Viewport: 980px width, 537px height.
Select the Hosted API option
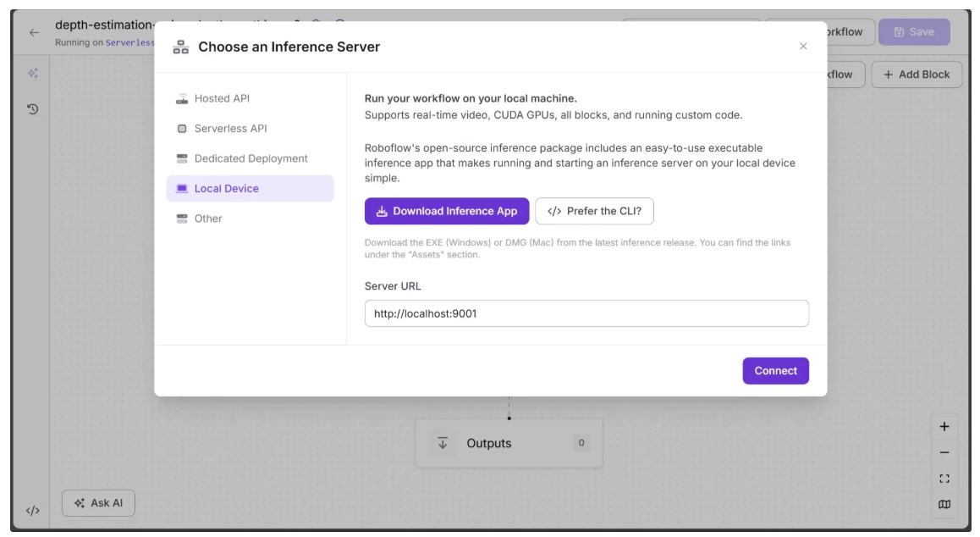[x=250, y=98]
